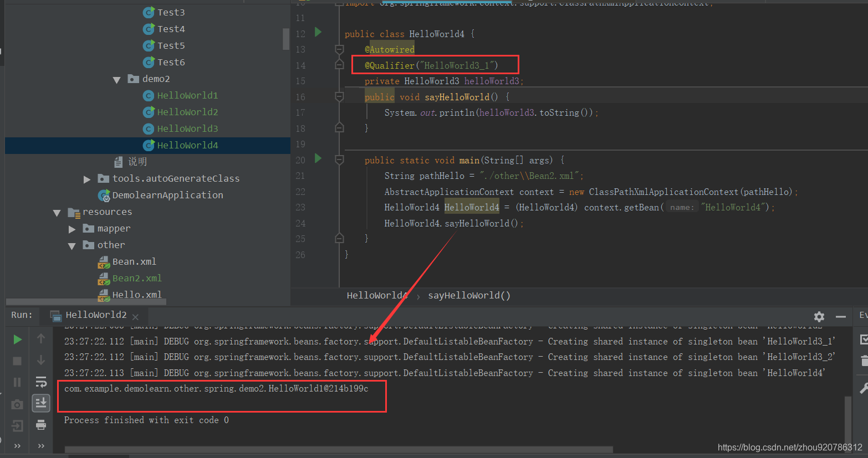Click line number 20 in gutter
The height and width of the screenshot is (458, 868).
(300, 160)
